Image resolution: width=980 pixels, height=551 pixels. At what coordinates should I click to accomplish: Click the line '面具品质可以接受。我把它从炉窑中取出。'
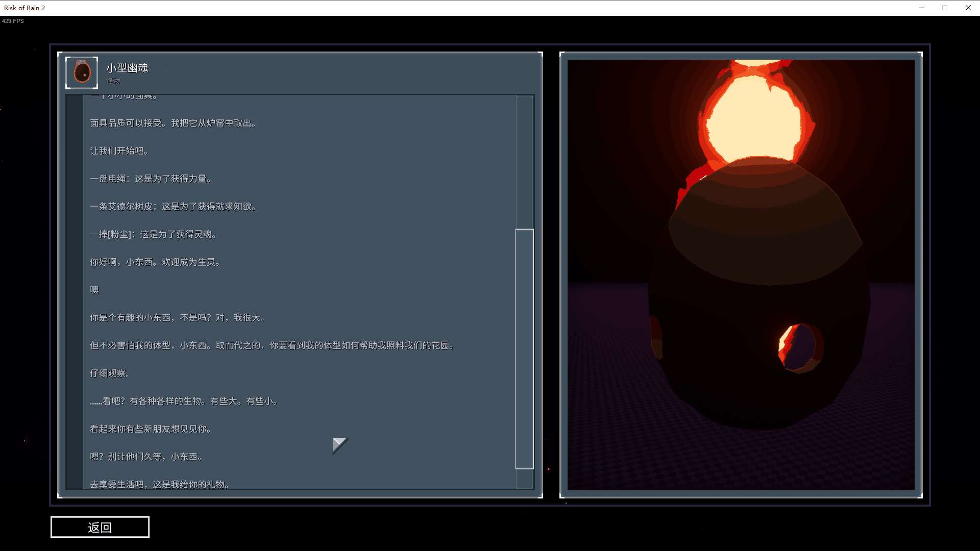[x=174, y=123]
